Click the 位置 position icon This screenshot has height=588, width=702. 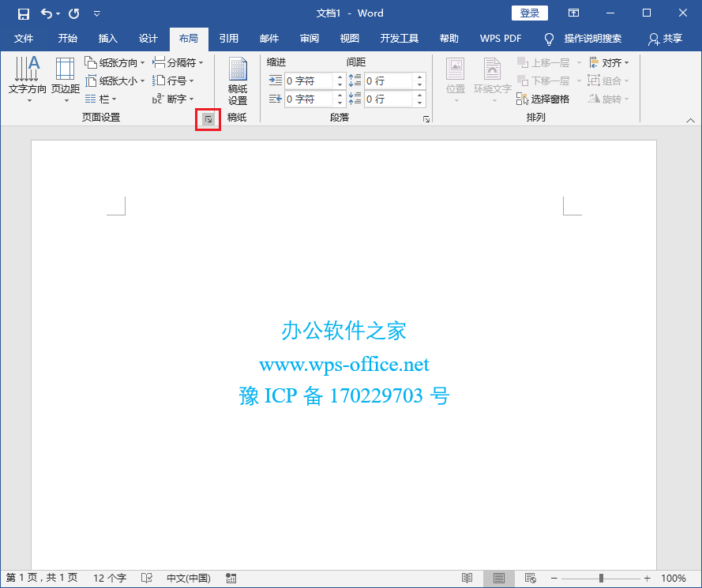tap(456, 80)
